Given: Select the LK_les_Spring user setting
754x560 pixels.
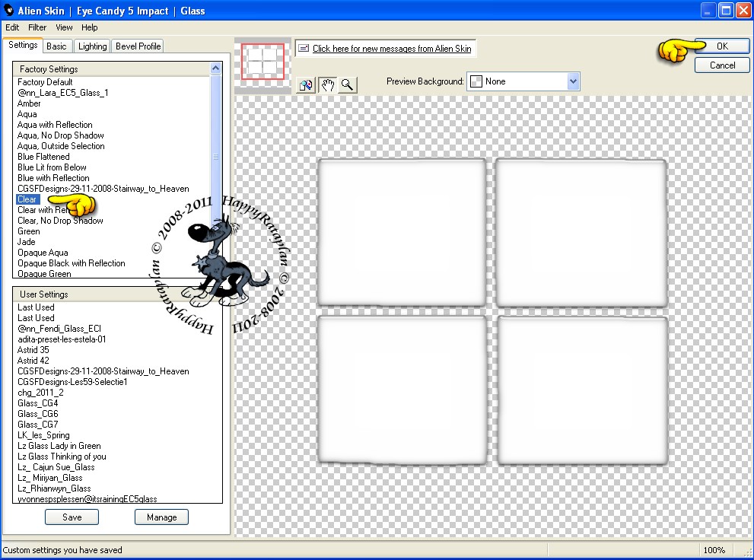Looking at the screenshot, I should (43, 435).
